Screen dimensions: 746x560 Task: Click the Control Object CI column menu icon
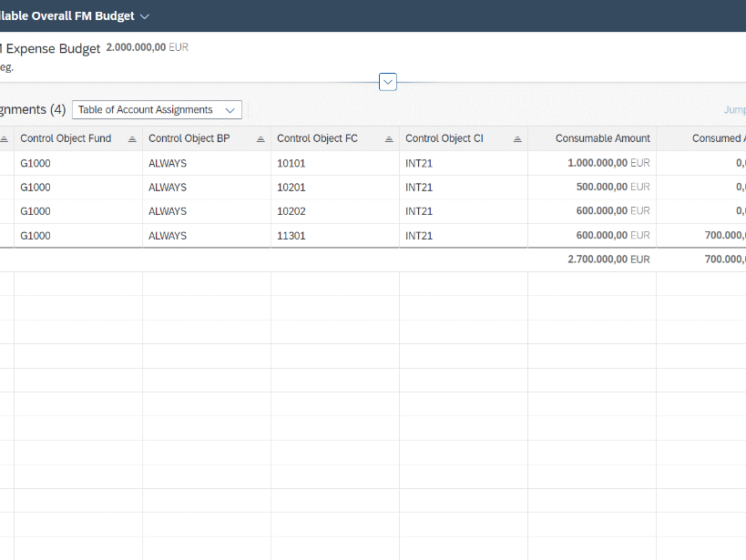(x=517, y=139)
